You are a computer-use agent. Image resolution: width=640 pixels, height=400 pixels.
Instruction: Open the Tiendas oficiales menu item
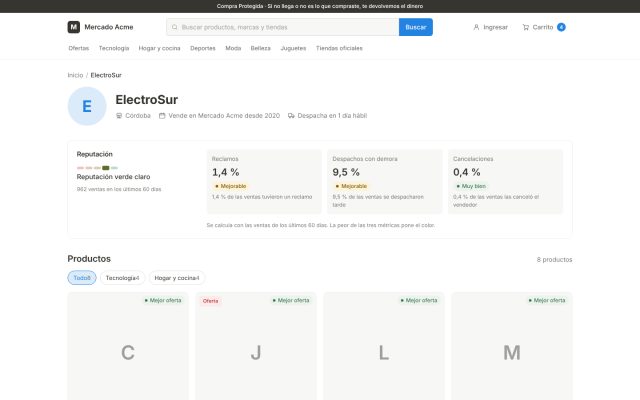pyautogui.click(x=339, y=48)
